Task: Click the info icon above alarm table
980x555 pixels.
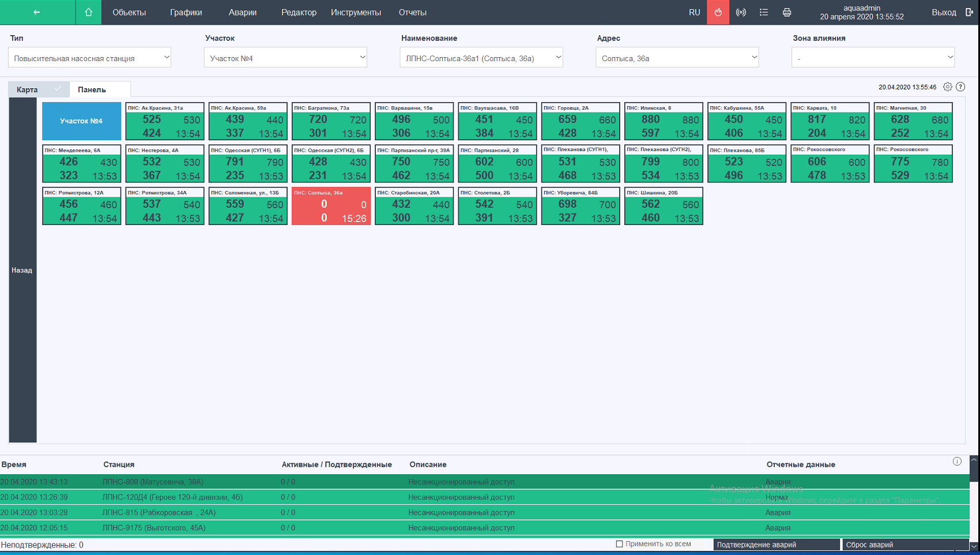Action: (957, 462)
